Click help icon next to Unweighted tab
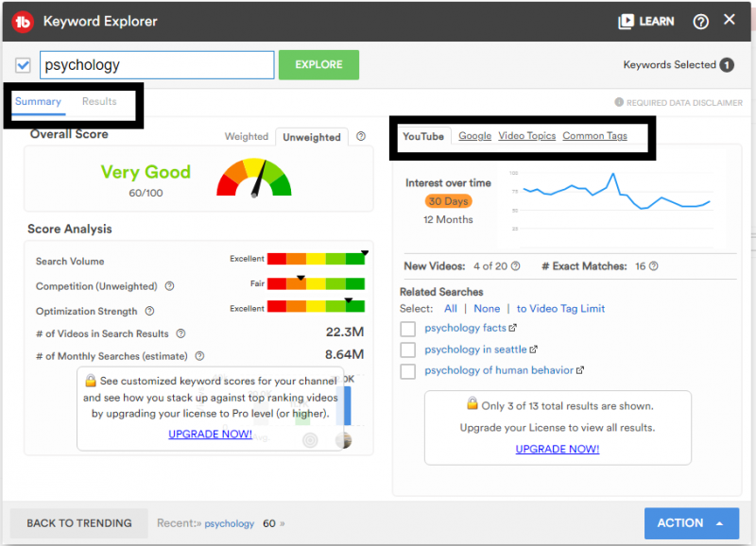756x546 pixels. [360, 137]
